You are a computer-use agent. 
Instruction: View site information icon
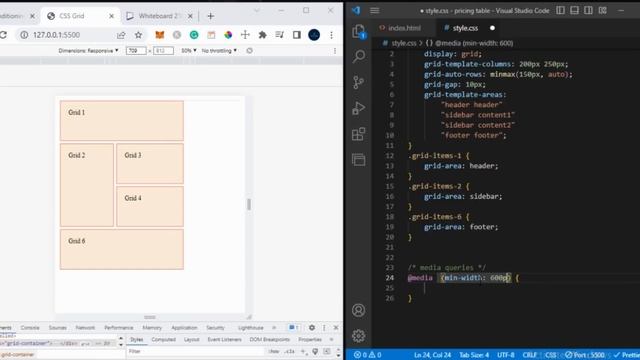[x=24, y=35]
